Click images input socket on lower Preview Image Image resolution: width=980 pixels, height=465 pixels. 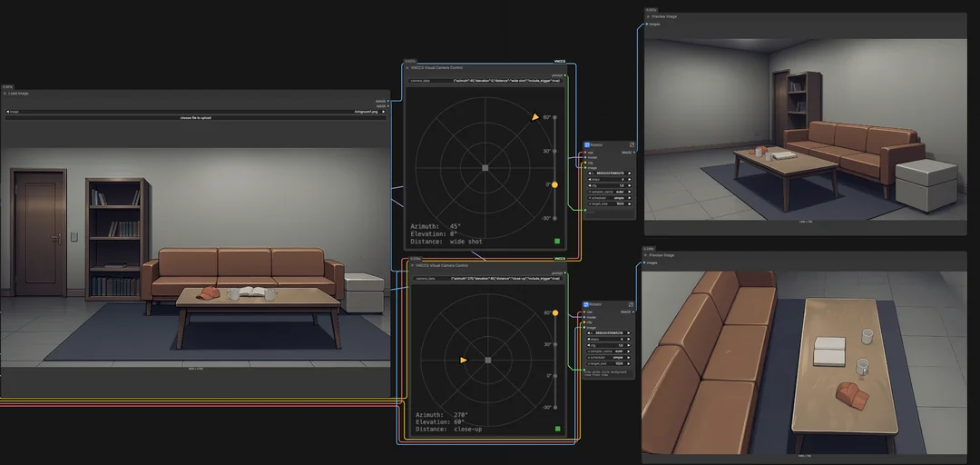click(645, 262)
